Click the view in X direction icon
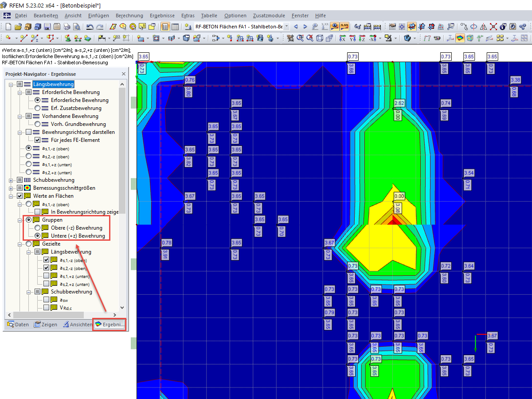Viewport: 532px width, 399px height. [342, 38]
